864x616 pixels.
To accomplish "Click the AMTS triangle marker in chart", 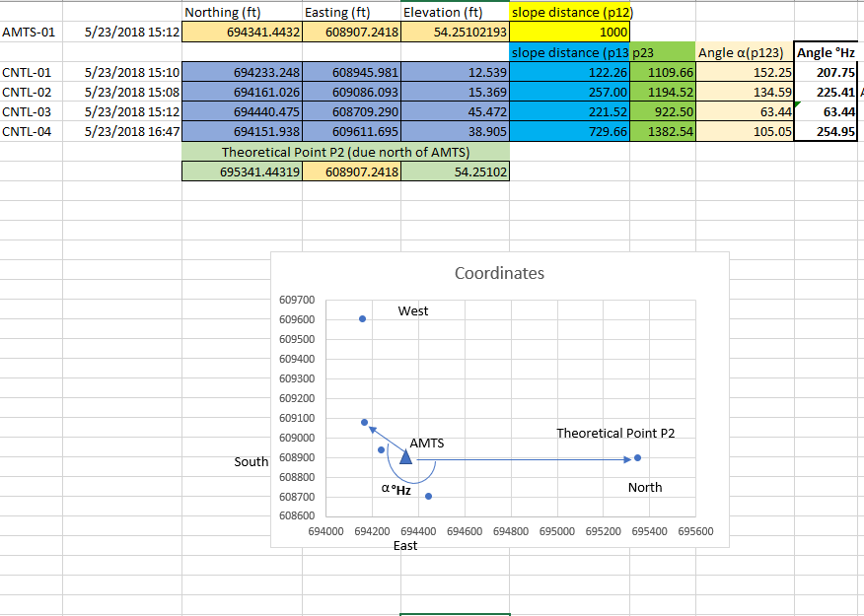I will coord(405,456).
